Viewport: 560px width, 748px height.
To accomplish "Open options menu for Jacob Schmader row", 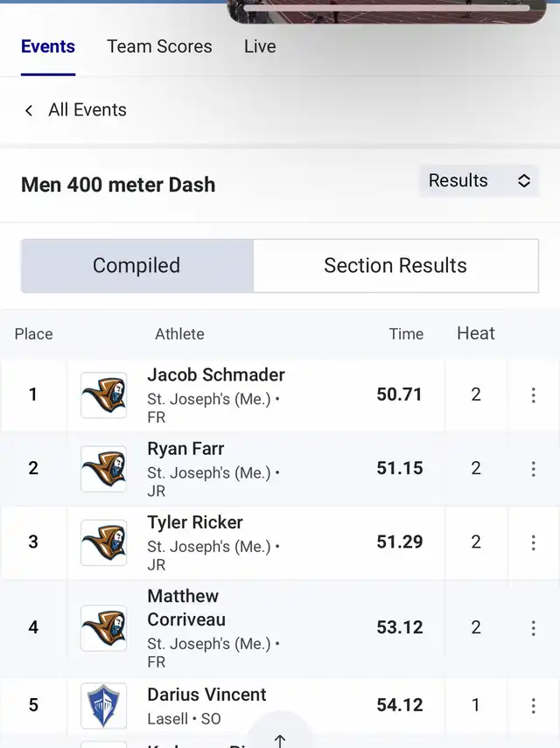I will click(533, 395).
